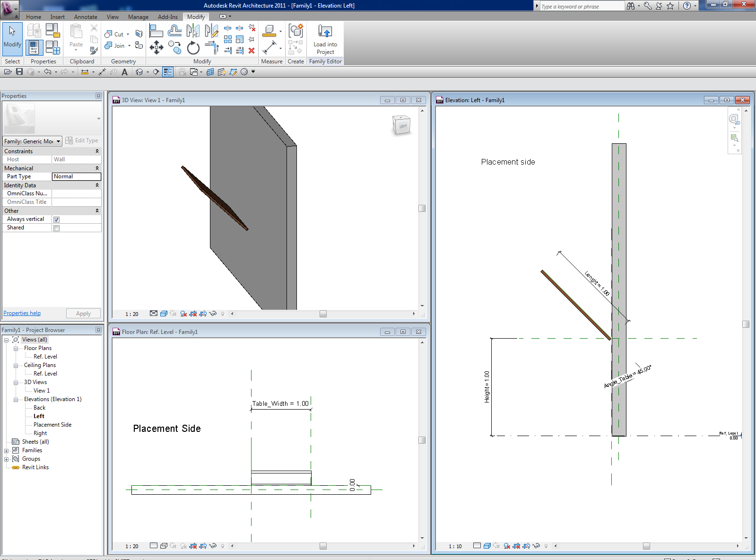The image size is (756, 560).
Task: Click the red Delete icon
Action: coord(252,51)
